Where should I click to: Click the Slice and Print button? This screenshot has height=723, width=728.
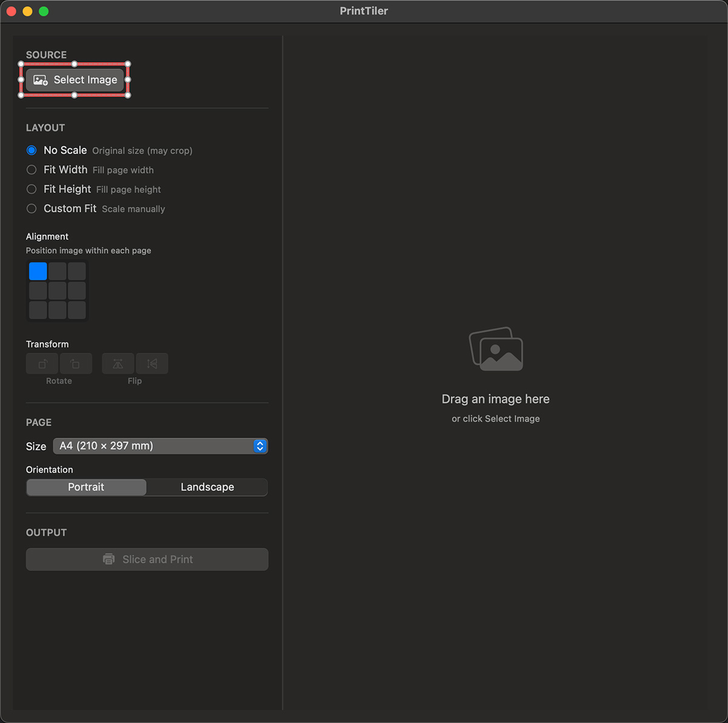pyautogui.click(x=147, y=559)
